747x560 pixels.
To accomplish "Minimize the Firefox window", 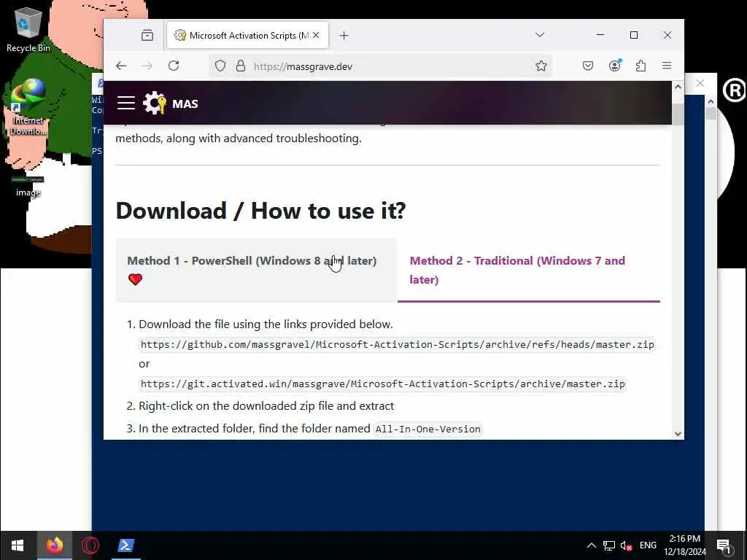I will (x=600, y=35).
